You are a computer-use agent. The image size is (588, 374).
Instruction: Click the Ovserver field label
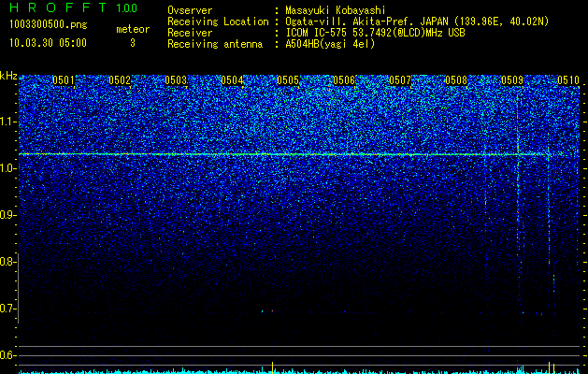[190, 10]
